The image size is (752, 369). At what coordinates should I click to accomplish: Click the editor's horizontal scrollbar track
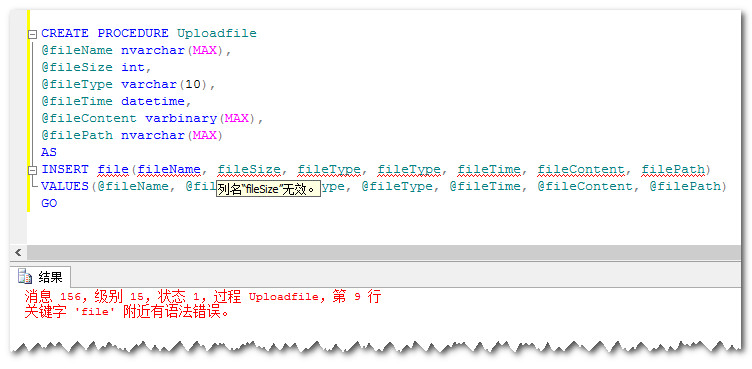[384, 252]
